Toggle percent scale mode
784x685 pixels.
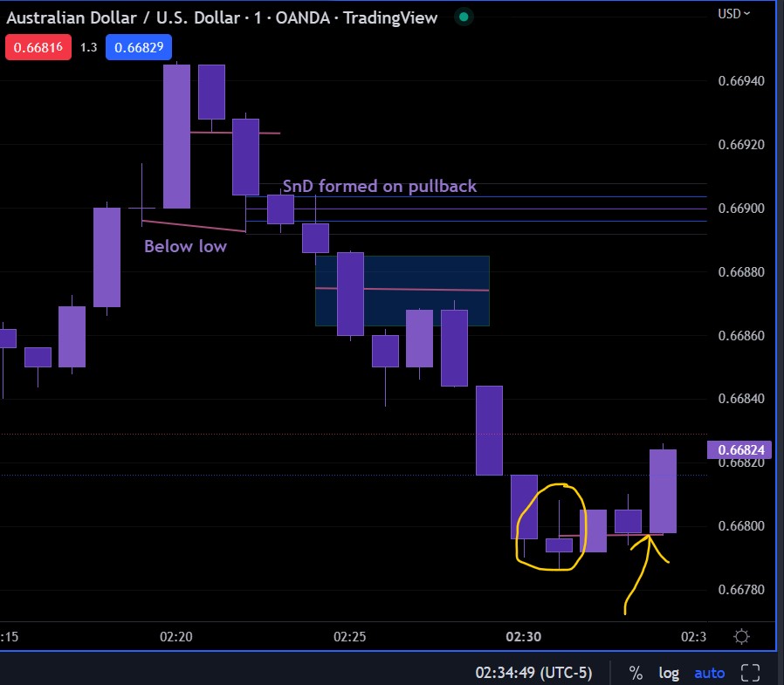(x=636, y=673)
